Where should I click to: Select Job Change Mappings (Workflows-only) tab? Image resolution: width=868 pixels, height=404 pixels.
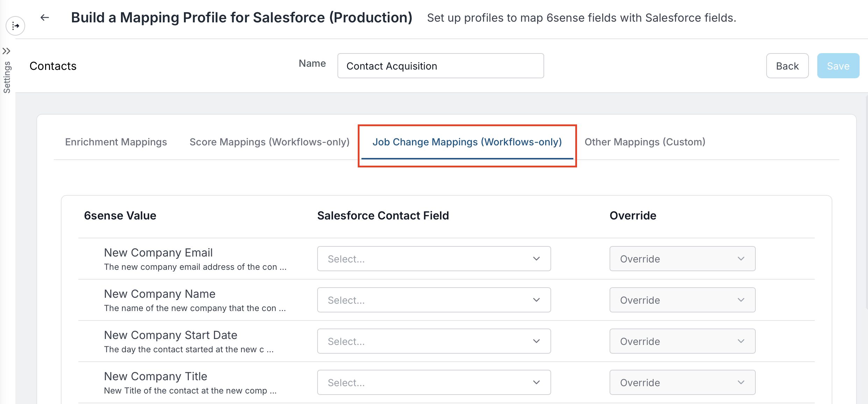pyautogui.click(x=467, y=142)
